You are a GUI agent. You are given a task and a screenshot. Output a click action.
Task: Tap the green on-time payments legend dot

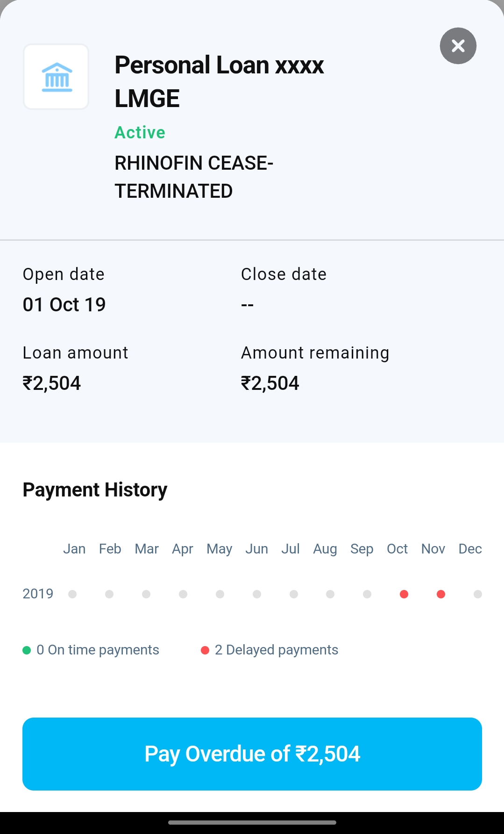(x=27, y=650)
